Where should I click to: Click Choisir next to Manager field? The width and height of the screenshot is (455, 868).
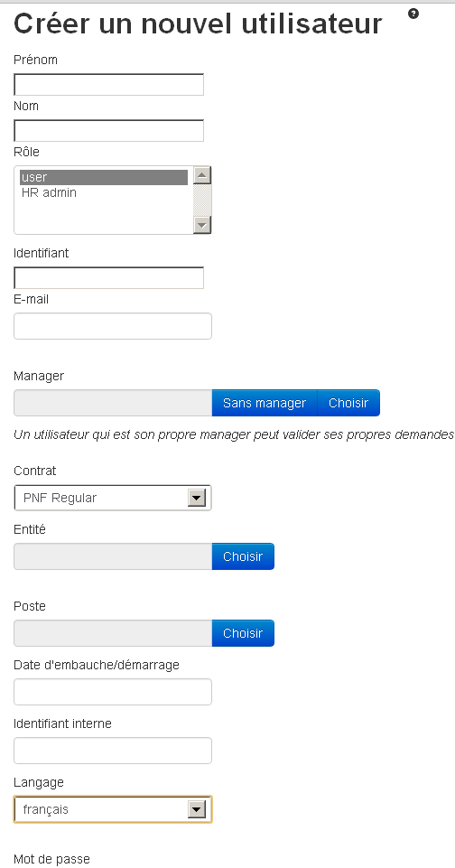coord(348,403)
